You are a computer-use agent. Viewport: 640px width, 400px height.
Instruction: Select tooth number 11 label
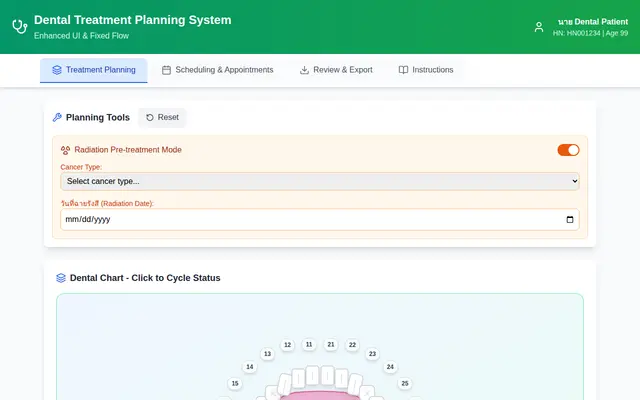coord(309,344)
